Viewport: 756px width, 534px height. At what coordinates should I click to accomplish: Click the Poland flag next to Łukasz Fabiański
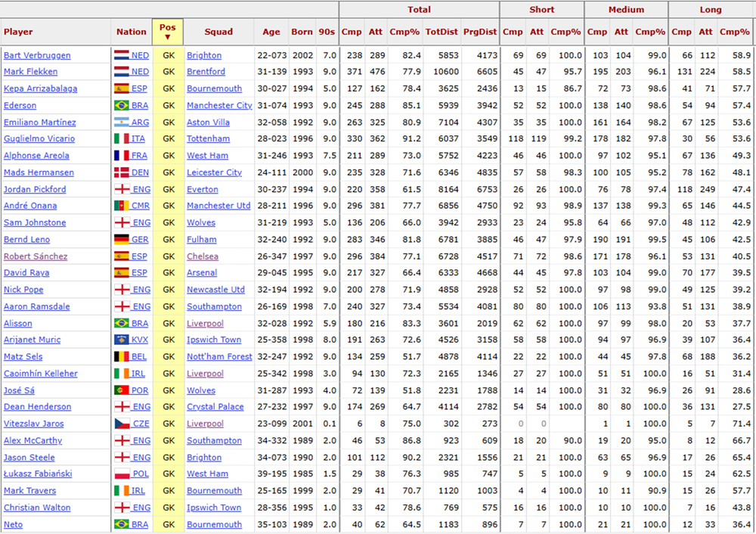[122, 473]
